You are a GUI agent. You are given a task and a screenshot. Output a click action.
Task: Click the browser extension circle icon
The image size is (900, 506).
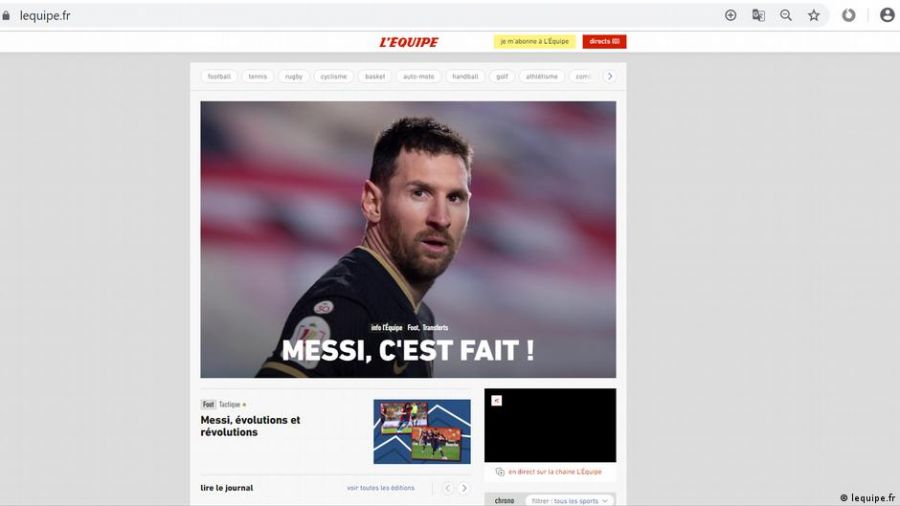848,15
